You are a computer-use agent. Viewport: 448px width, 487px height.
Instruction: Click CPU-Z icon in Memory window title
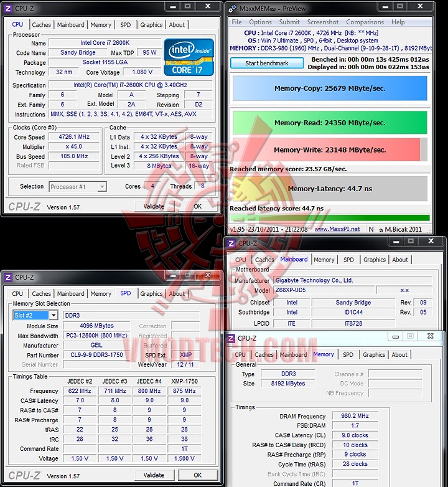pos(231,338)
